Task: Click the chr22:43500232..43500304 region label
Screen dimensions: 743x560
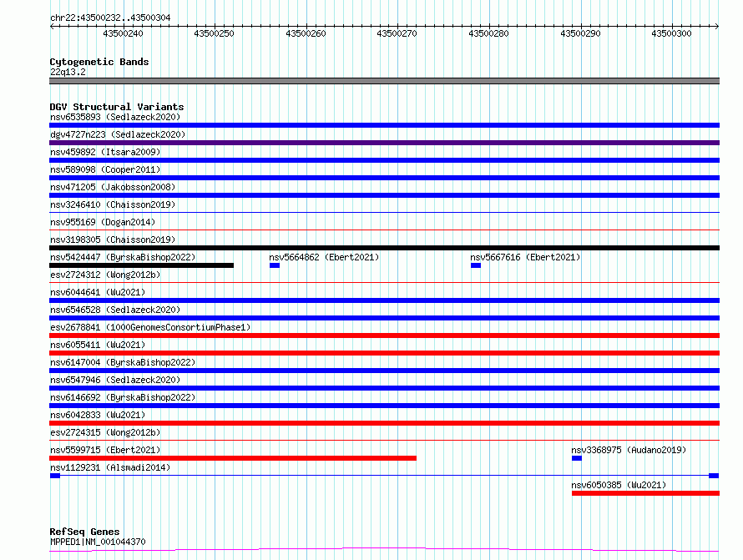Action: 110,18
